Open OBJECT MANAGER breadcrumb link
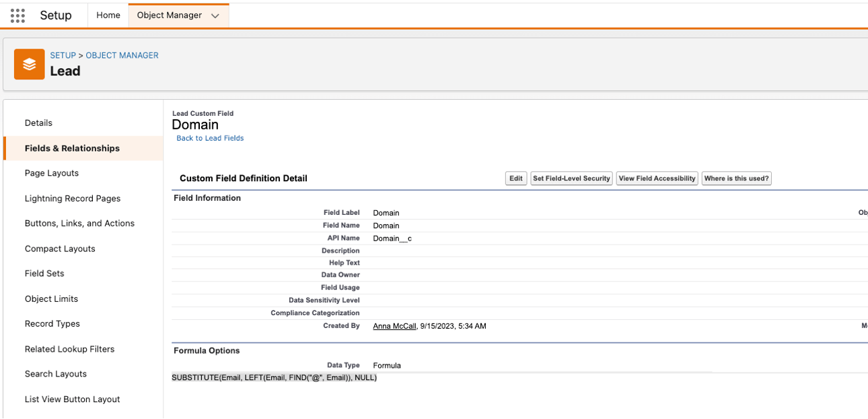This screenshot has width=868, height=419. (122, 55)
